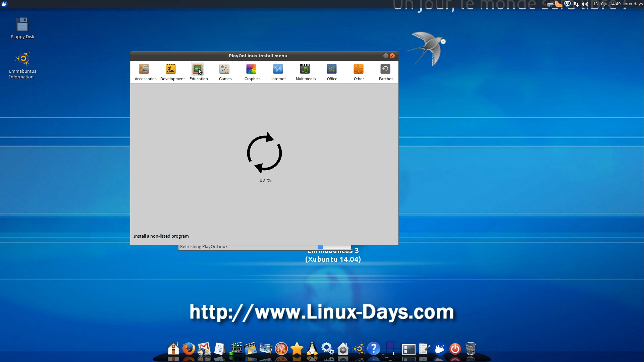
Task: Switch workspace using dock pager
Action: tap(393, 349)
